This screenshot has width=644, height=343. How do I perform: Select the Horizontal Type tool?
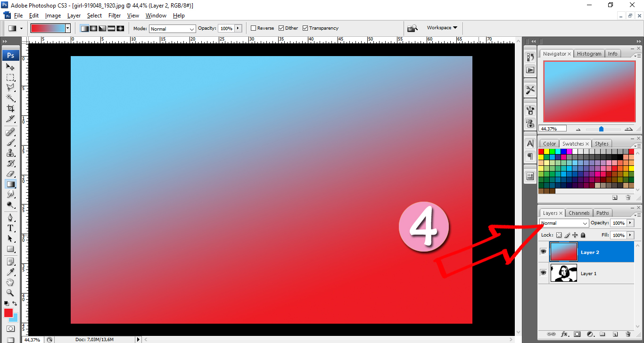(x=10, y=228)
